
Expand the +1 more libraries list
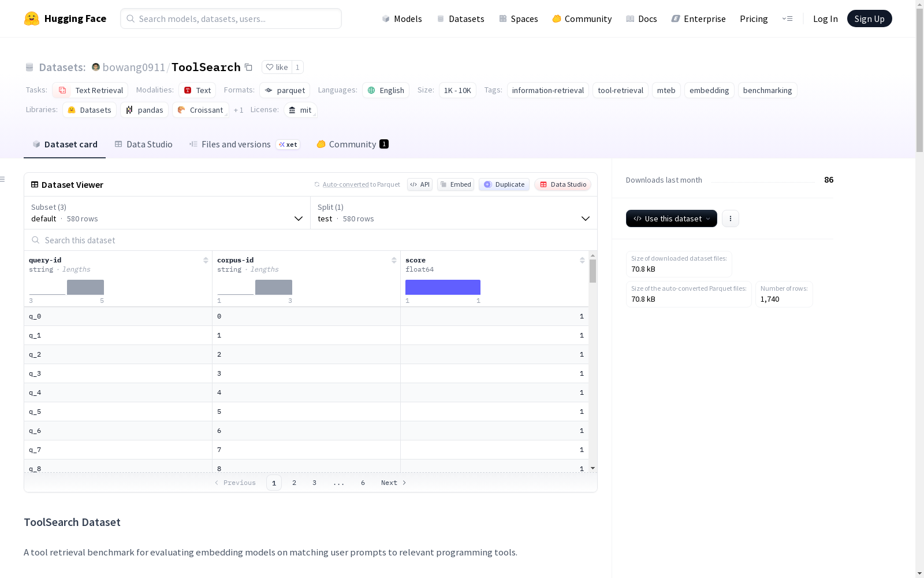239,110
